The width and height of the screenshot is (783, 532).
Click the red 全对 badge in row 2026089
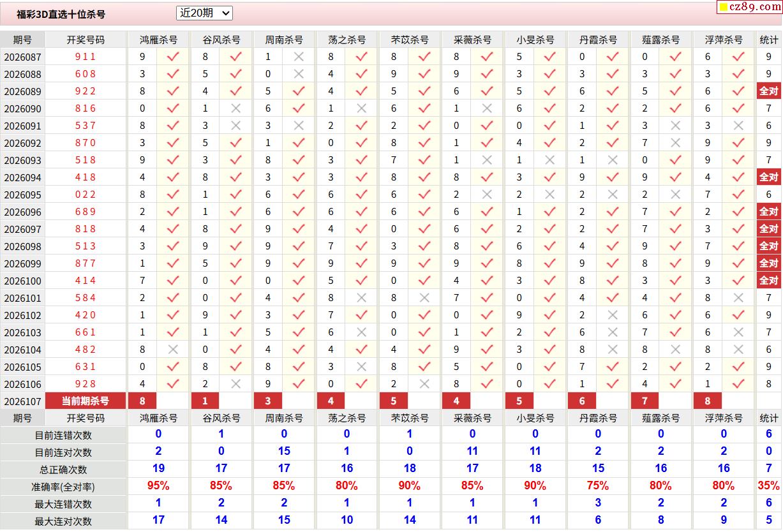[768, 91]
